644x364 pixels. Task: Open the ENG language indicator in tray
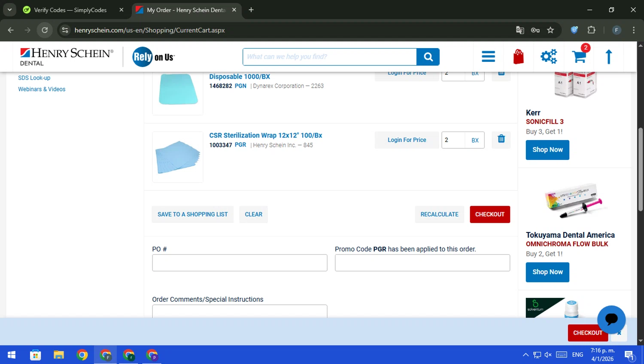tap(577, 355)
